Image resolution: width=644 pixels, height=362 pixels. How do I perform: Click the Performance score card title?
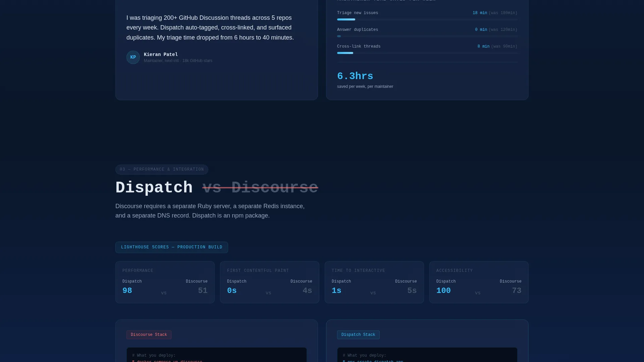tap(138, 270)
